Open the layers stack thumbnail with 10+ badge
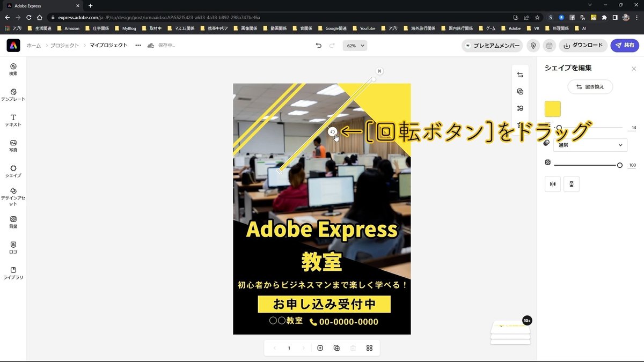 510,333
